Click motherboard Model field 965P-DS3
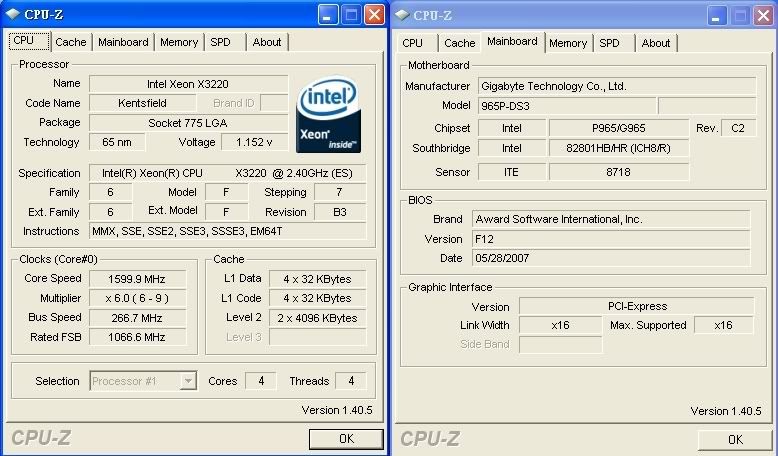Screen dimensions: 778x456 (x=567, y=106)
